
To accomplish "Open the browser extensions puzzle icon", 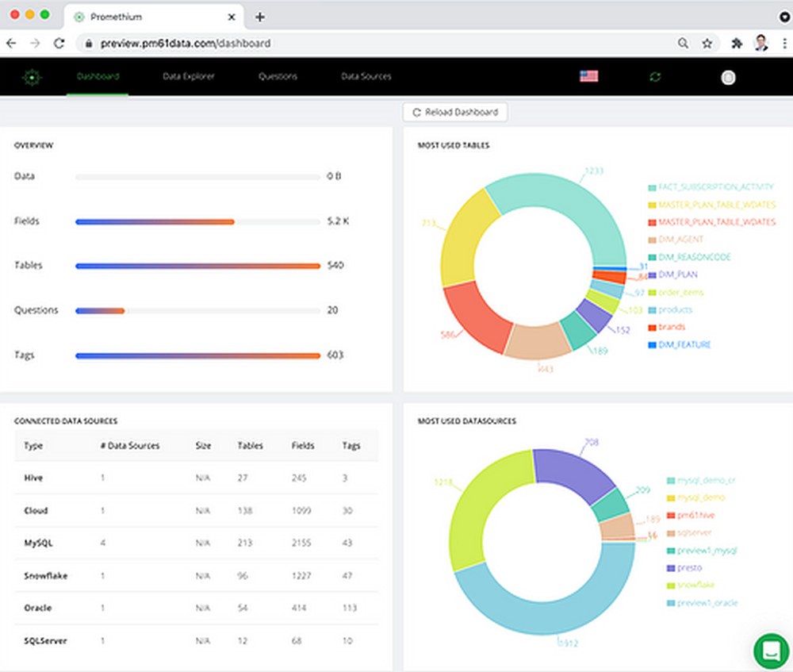I will tap(737, 44).
